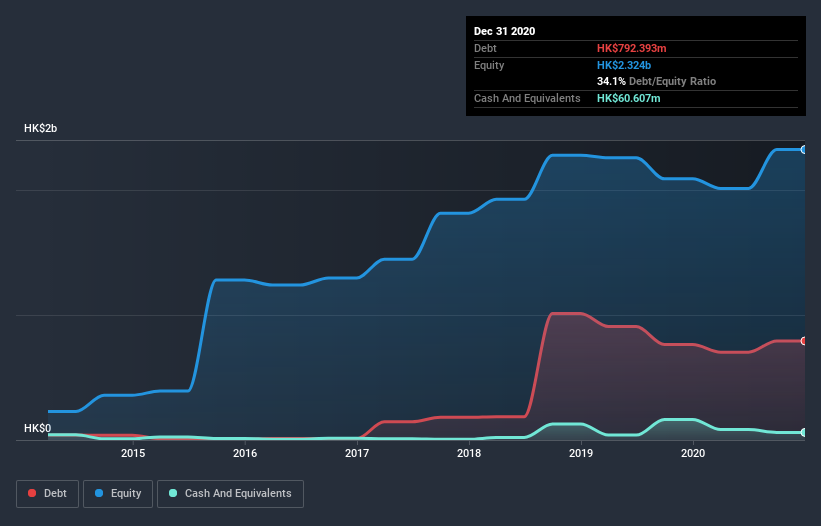The height and width of the screenshot is (526, 821).
Task: Click the teal Cash legend dot
Action: 173,493
